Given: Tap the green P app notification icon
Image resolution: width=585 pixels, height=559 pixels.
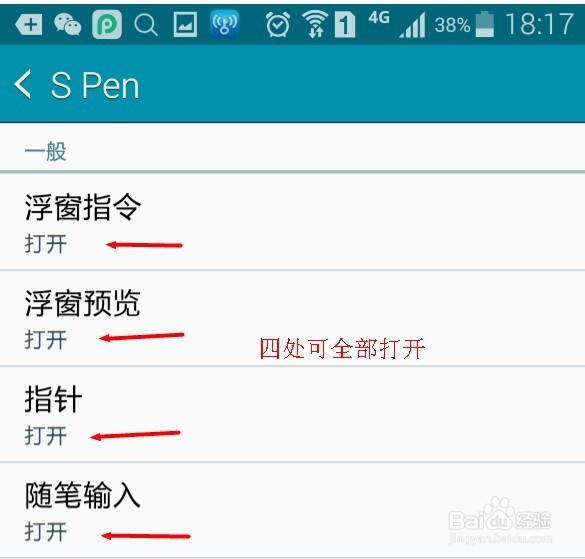Looking at the screenshot, I should (107, 25).
